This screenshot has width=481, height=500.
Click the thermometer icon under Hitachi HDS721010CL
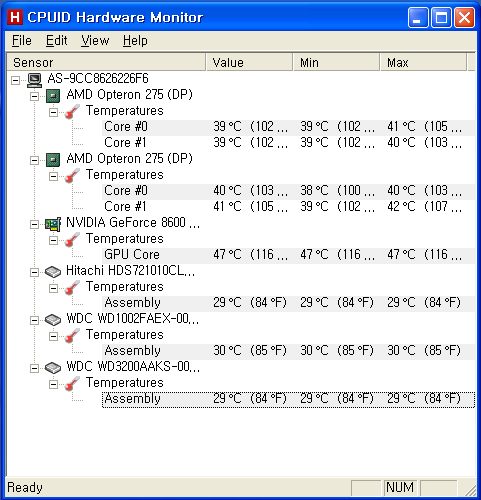pyautogui.click(x=72, y=288)
